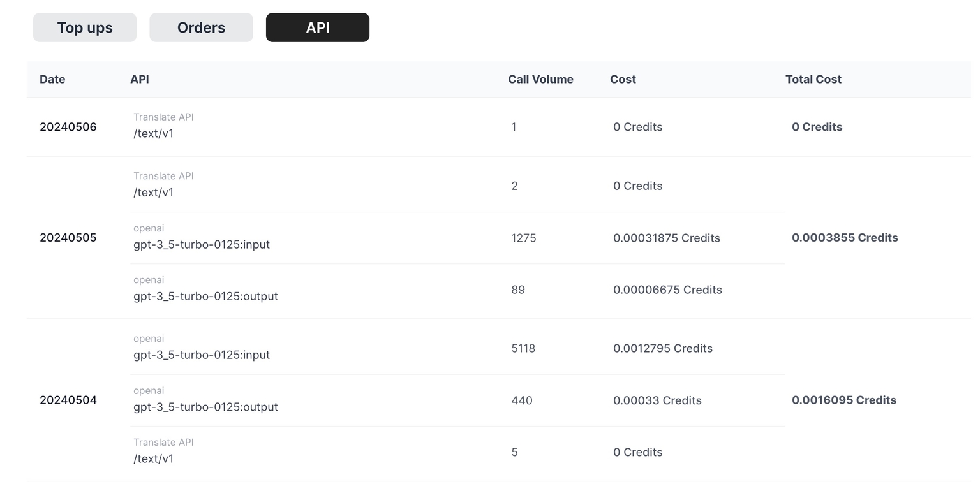The width and height of the screenshot is (980, 484).
Task: Select the API tab
Action: click(317, 27)
